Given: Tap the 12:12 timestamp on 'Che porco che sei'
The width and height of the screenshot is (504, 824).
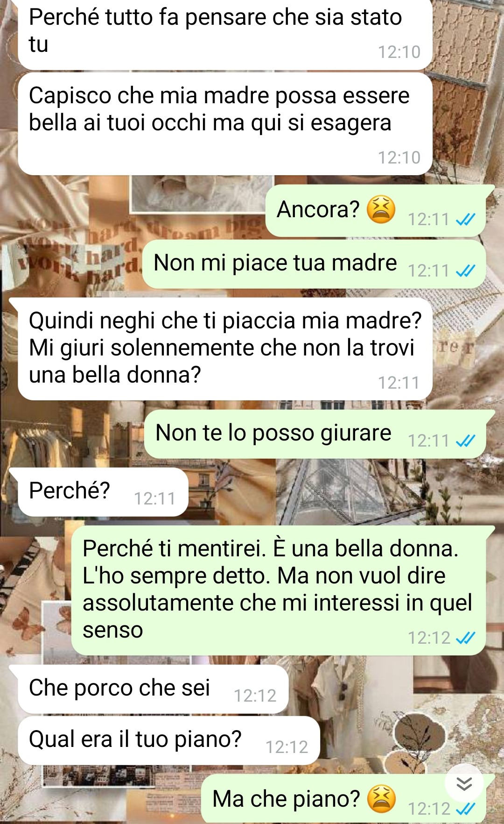Looking at the screenshot, I should [x=255, y=696].
